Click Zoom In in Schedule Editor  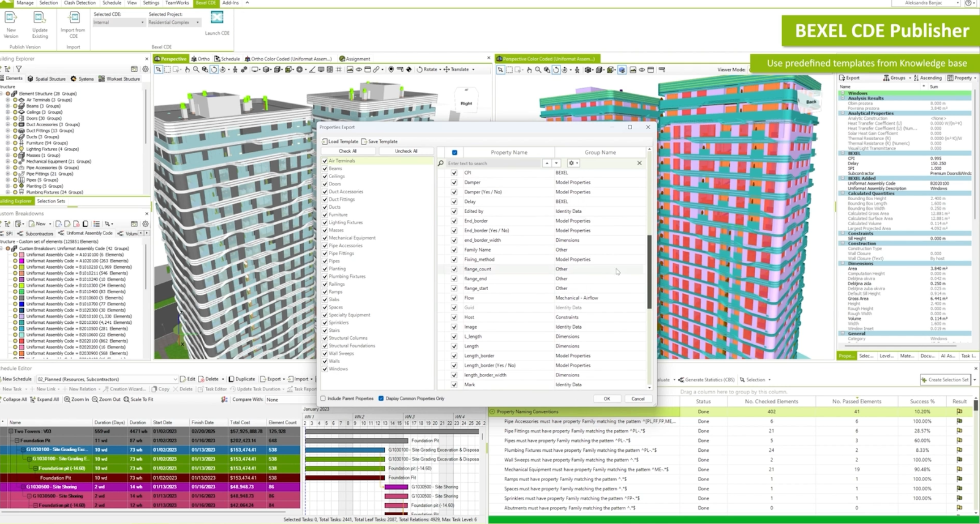click(77, 399)
